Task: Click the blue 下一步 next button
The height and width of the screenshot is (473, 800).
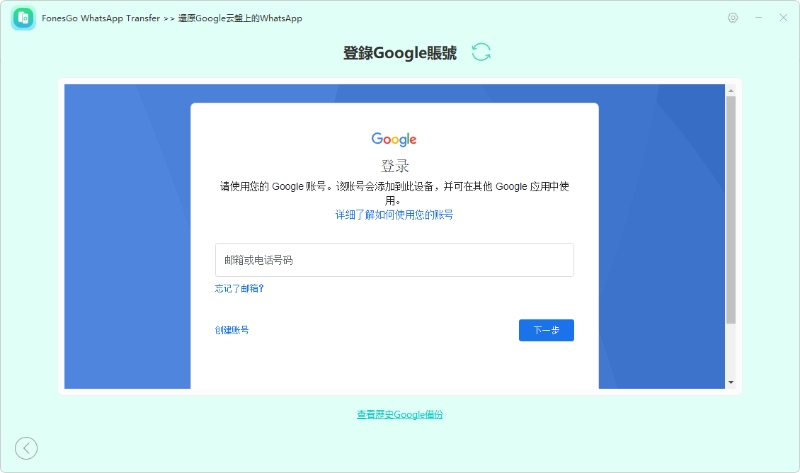Action: click(546, 330)
